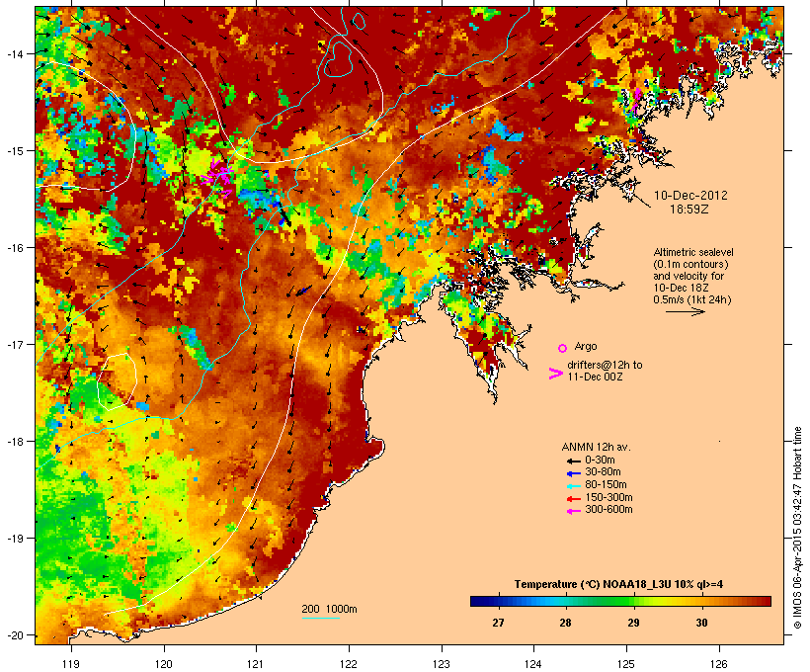The height and width of the screenshot is (672, 810).
Task: Click the '30-80m' depth label
Action: click(x=603, y=472)
